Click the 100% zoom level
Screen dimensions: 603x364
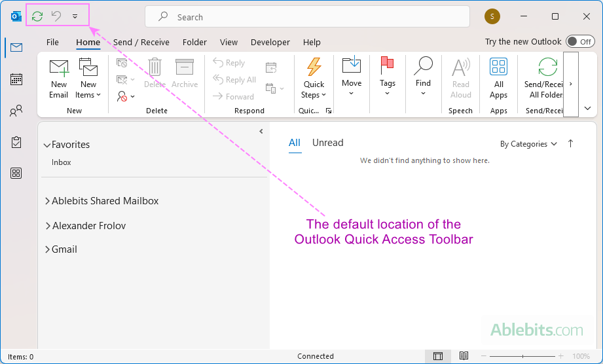click(x=581, y=356)
